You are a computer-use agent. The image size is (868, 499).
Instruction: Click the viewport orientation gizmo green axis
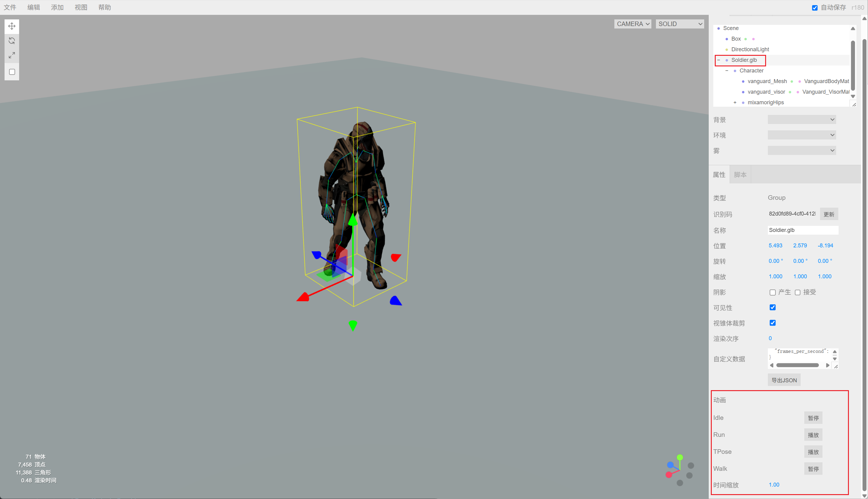[680, 457]
